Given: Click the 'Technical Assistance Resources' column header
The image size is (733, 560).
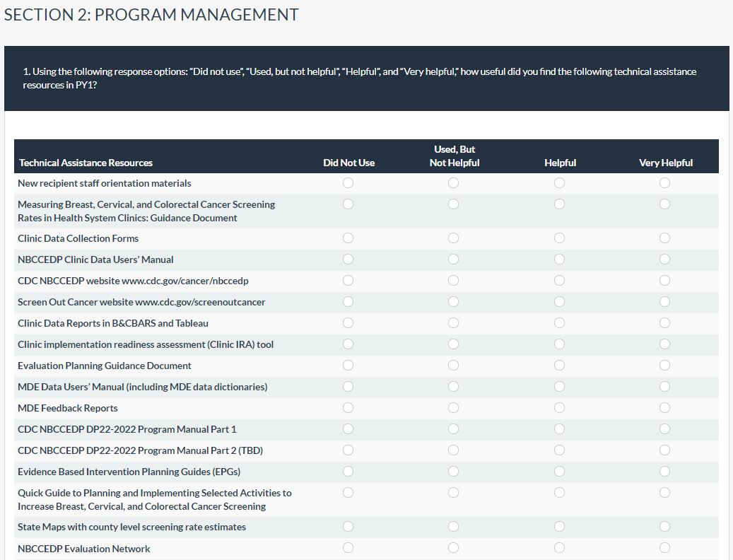Looking at the screenshot, I should (86, 163).
